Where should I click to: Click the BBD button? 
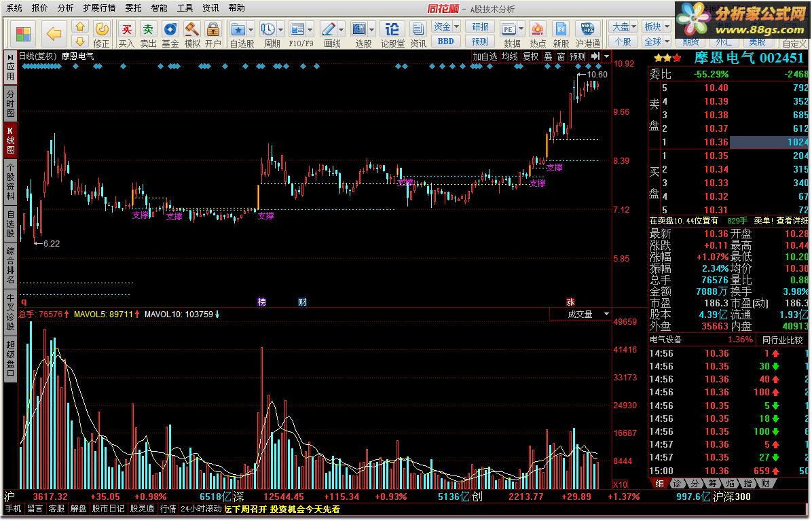click(x=445, y=41)
